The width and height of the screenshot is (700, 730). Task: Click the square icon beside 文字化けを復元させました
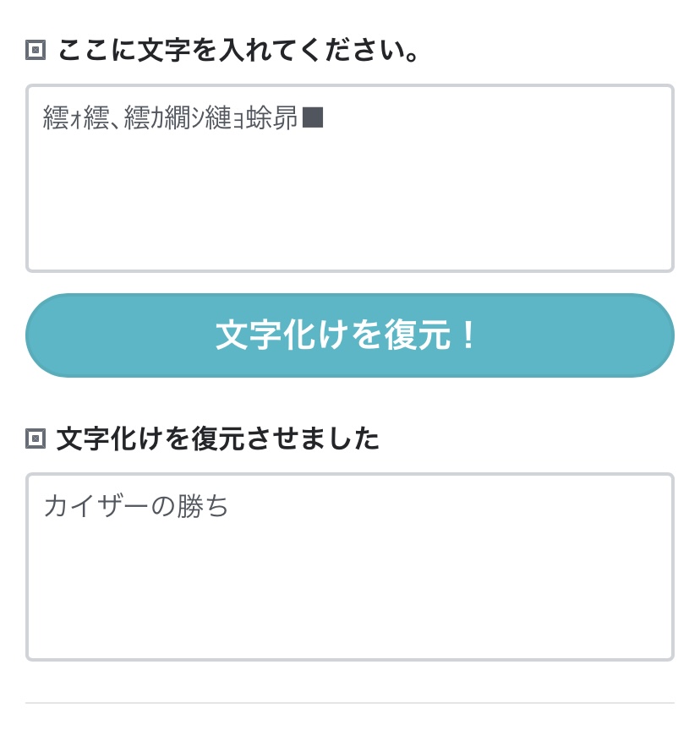pyautogui.click(x=36, y=439)
